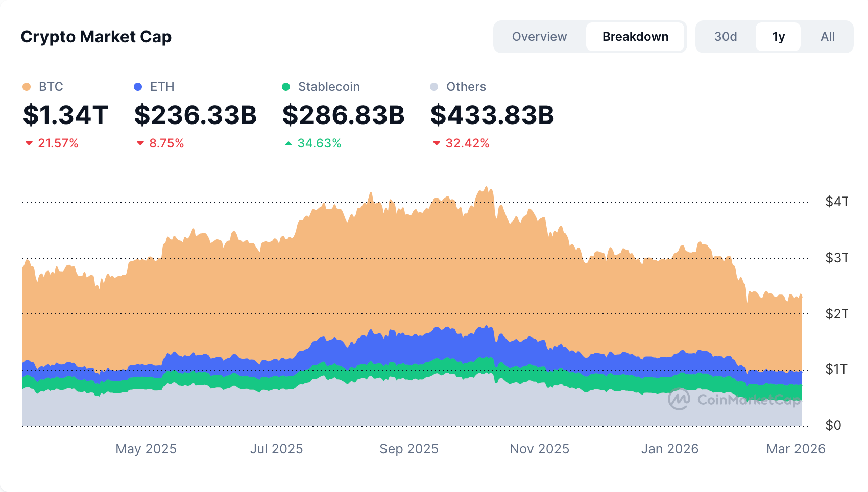Viewport: 868px width, 492px height.
Task: Click the Sep 2025 axis label
Action: coord(409,449)
